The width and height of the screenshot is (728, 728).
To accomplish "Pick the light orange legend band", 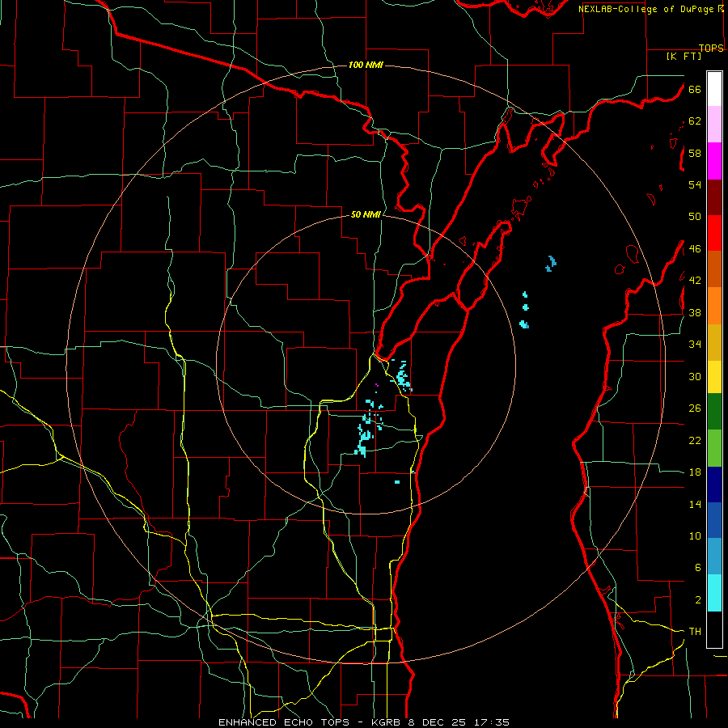I will (x=714, y=306).
